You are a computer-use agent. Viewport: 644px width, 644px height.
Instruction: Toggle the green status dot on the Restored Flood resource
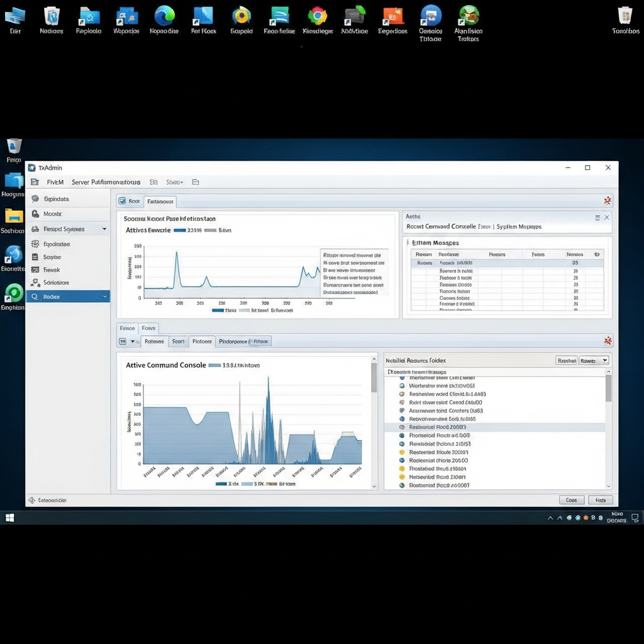coord(401,427)
